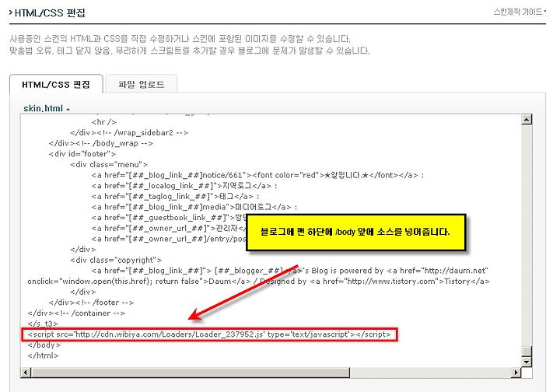This screenshot has height=392, width=560.
Task: Open the 스킨제작 가이드 link
Action: pos(520,12)
